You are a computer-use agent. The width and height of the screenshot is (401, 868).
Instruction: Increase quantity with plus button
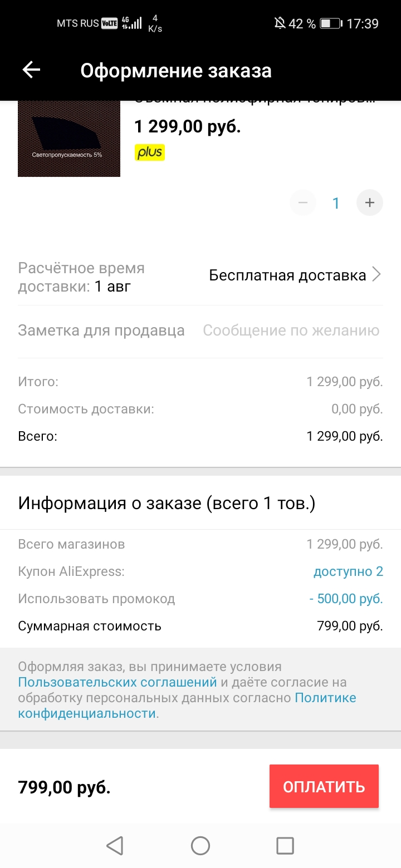tap(369, 203)
